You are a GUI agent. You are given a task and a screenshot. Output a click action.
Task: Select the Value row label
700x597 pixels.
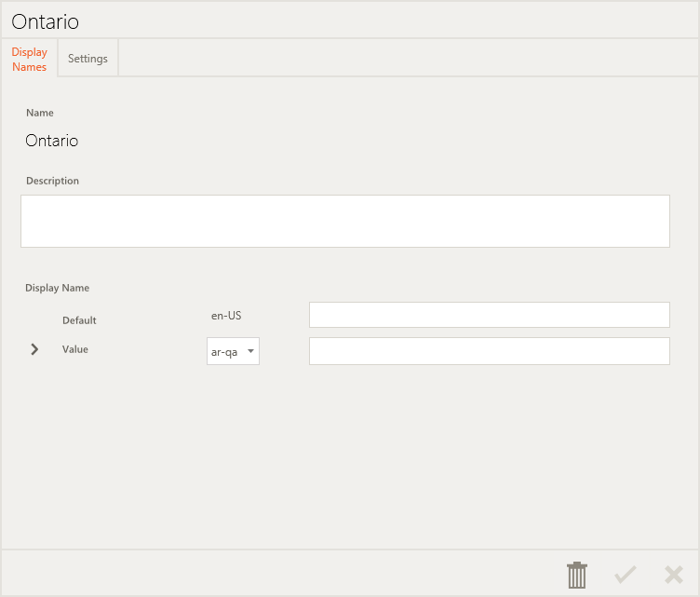[75, 349]
